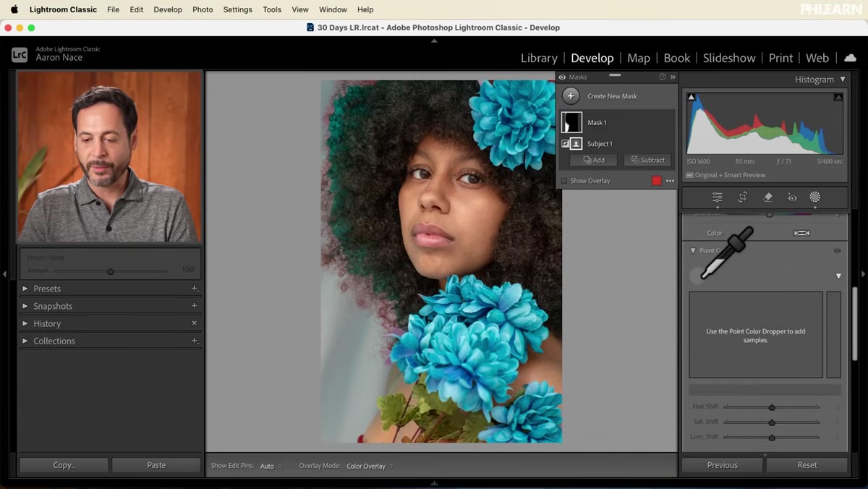868x489 pixels.
Task: Click the plus next to Presets
Action: pos(194,288)
